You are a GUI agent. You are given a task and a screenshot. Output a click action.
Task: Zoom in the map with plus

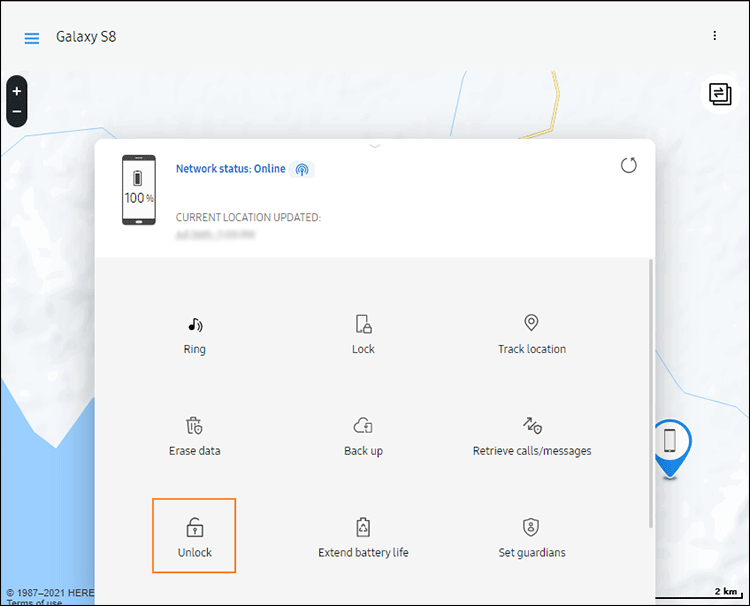point(17,91)
